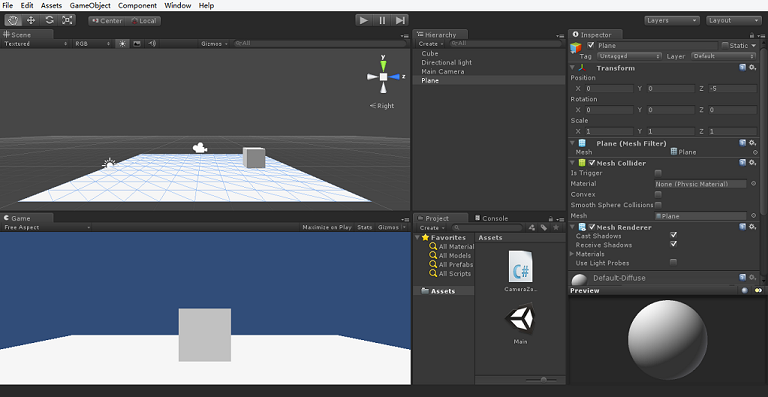Click the object picker circle next to the Material field
768x397 pixels.
(x=753, y=184)
